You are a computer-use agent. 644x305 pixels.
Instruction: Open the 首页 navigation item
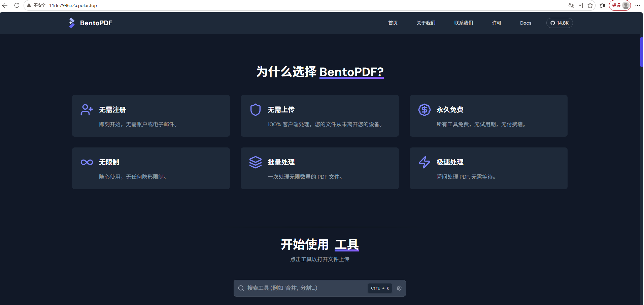(393, 23)
